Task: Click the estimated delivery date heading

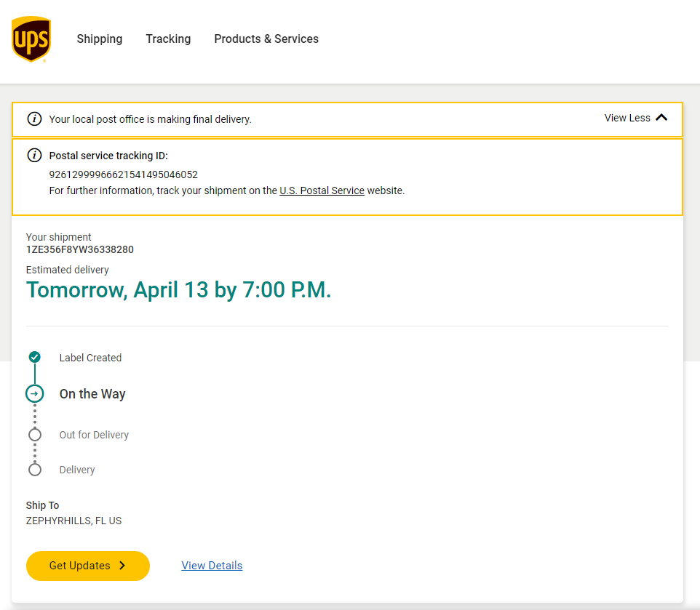Action: pyautogui.click(x=178, y=290)
